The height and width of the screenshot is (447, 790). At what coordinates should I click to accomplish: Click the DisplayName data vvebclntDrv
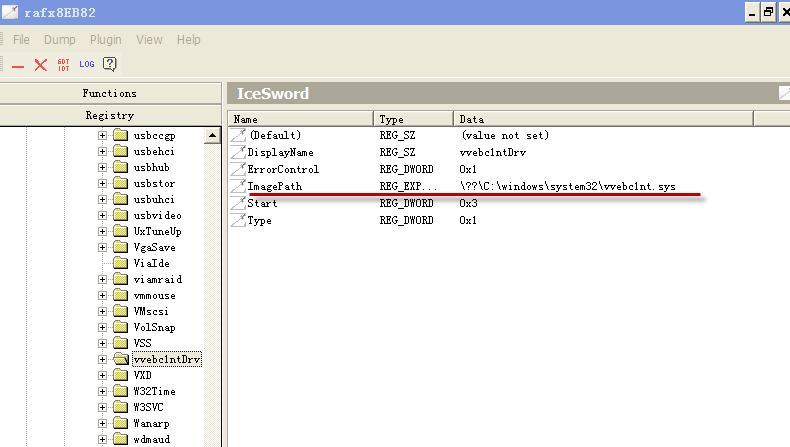[x=493, y=152]
